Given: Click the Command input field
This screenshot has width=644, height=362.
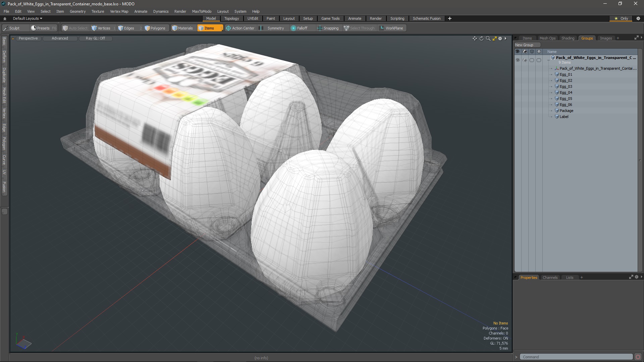Looking at the screenshot, I should [x=576, y=357].
